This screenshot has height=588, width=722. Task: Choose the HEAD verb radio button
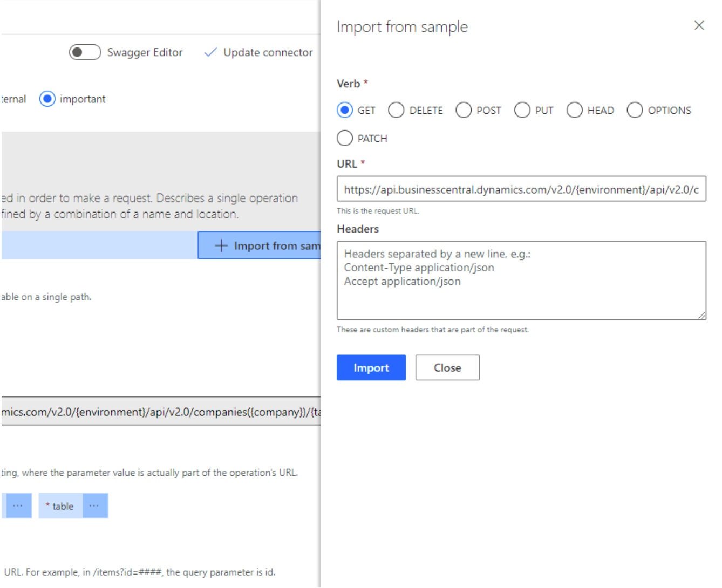tap(575, 111)
